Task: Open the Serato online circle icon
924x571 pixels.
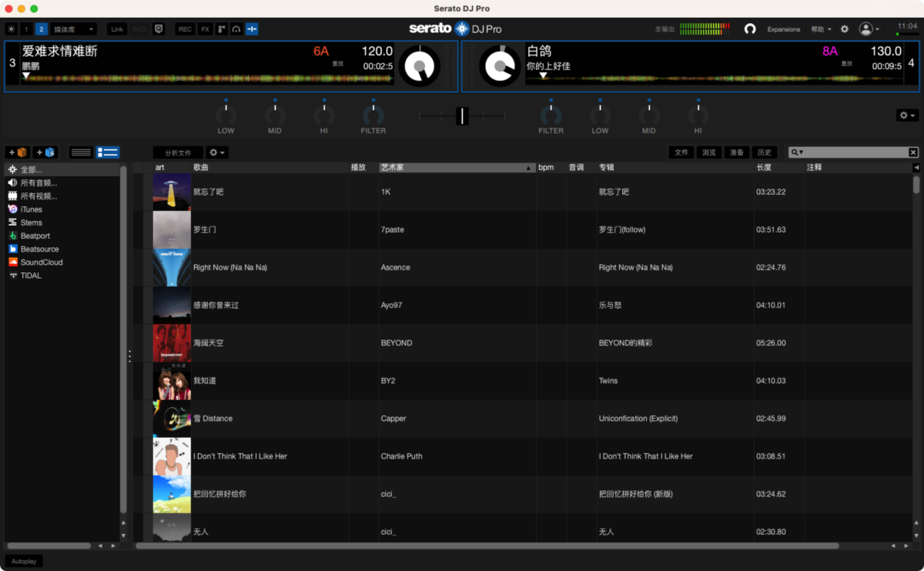Action: tap(750, 29)
